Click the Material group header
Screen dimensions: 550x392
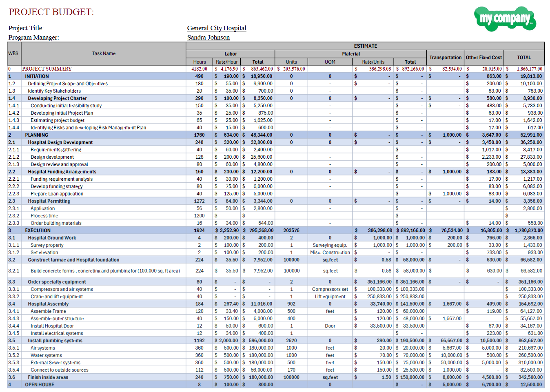click(x=351, y=54)
